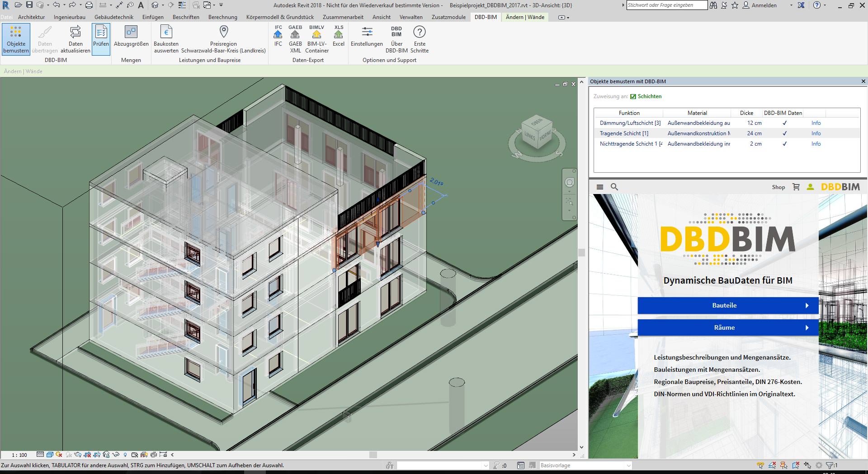
Task: Click the blue Räume button
Action: [728, 327]
